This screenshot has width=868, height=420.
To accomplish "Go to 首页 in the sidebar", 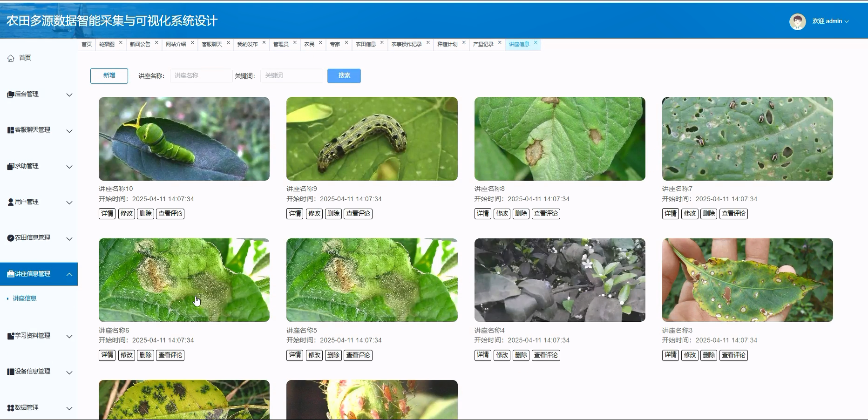I will 25,58.
